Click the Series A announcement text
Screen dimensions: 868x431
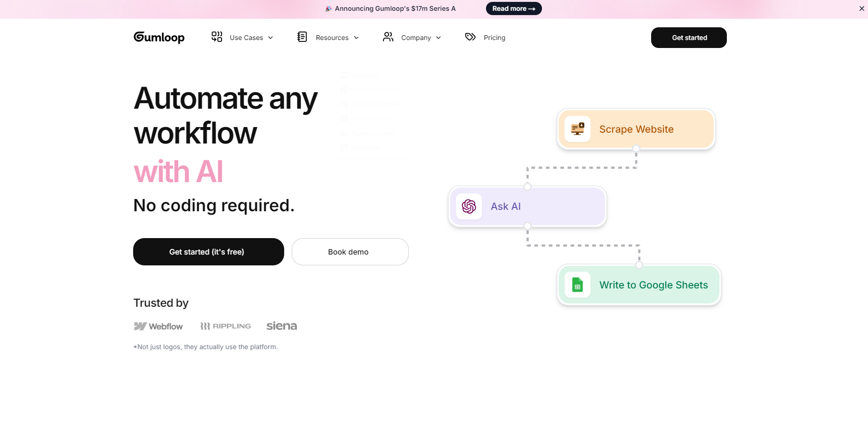pos(395,8)
